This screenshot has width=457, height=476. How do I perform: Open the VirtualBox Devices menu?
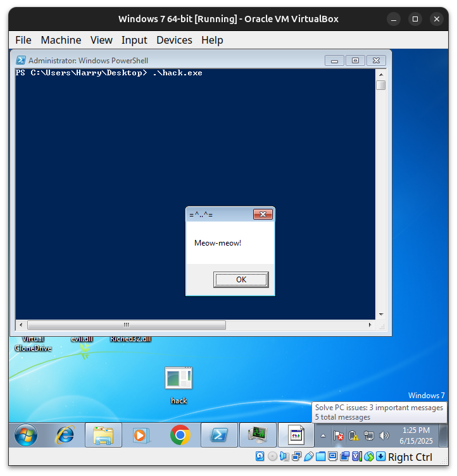(x=174, y=40)
